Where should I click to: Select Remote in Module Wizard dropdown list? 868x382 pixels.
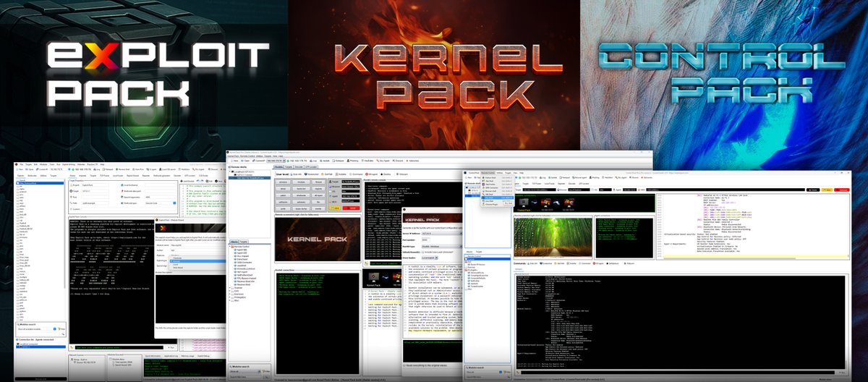[x=197, y=261]
